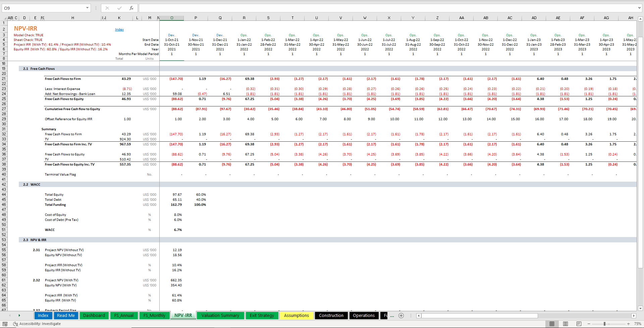Click the Cancel (X) icon beside formula bar
The width and height of the screenshot is (644, 328).
click(107, 8)
